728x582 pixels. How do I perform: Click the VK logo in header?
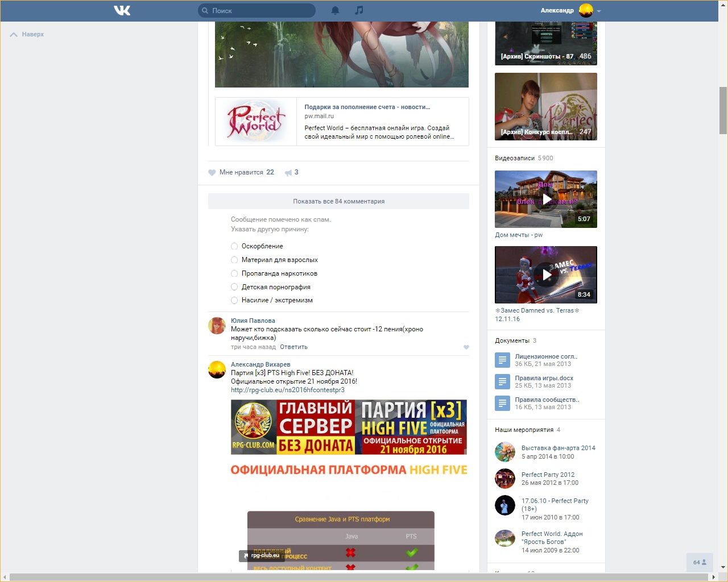[x=122, y=10]
